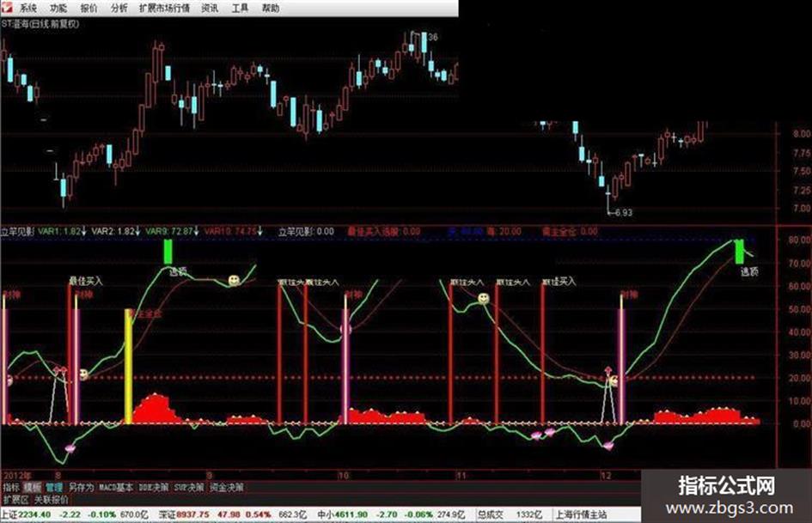Click the 8.00 price axis label
Image resolution: width=812 pixels, height=523 pixels.
801,134
